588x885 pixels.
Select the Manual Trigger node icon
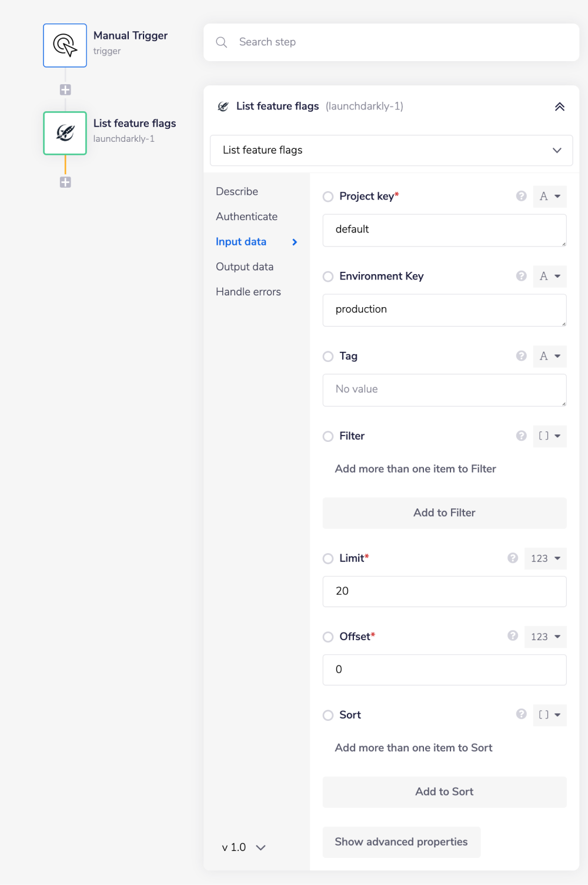65,45
